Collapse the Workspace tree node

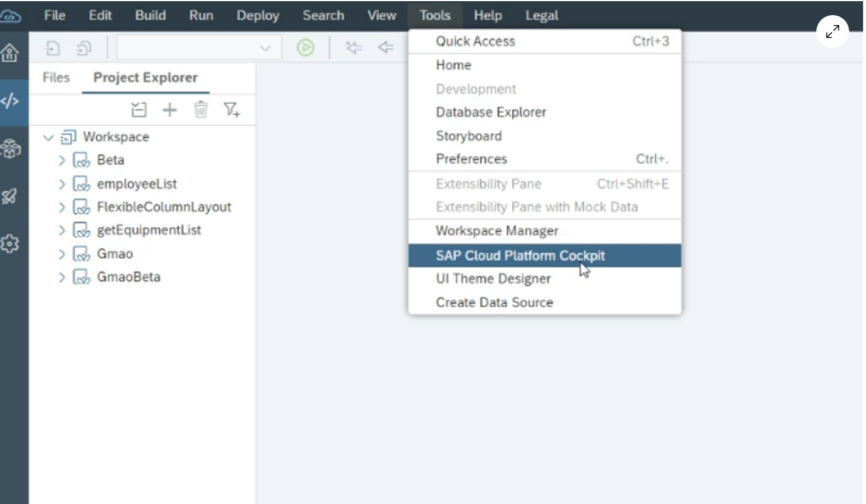pyautogui.click(x=48, y=138)
